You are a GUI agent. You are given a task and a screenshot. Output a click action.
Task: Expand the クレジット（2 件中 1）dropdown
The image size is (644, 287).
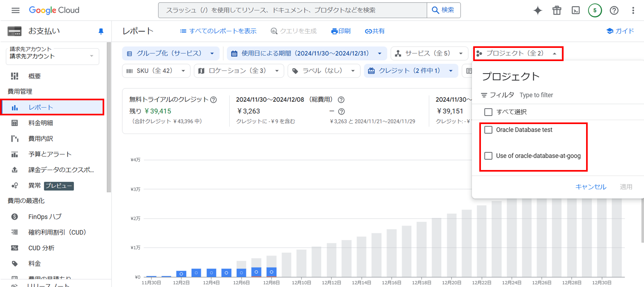pos(411,71)
